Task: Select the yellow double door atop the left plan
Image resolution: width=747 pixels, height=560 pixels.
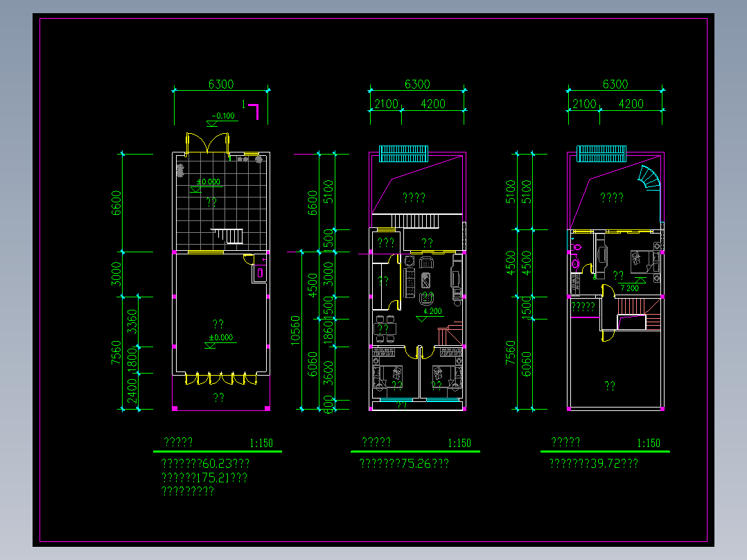Action: coord(208,143)
